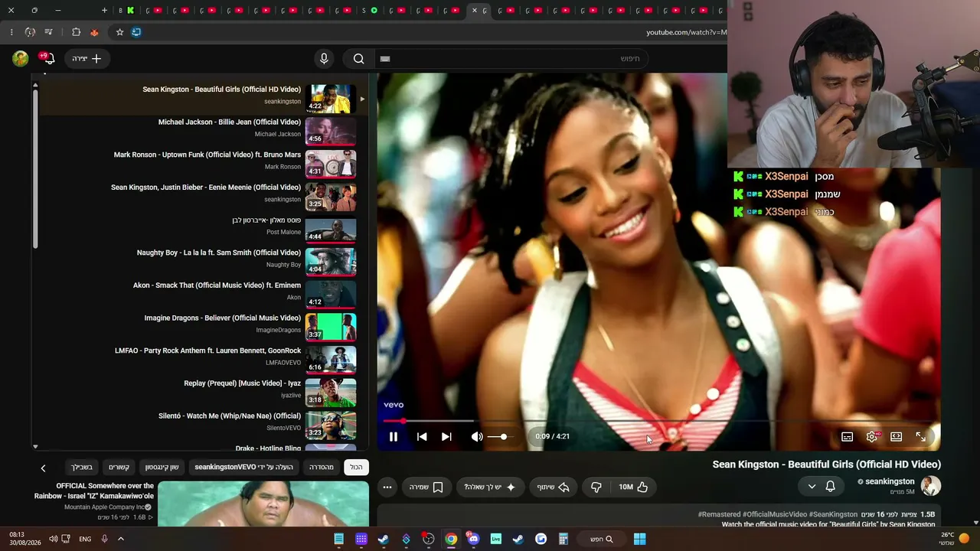
Task: Click the playlist panel scrollbar
Action: [35, 168]
